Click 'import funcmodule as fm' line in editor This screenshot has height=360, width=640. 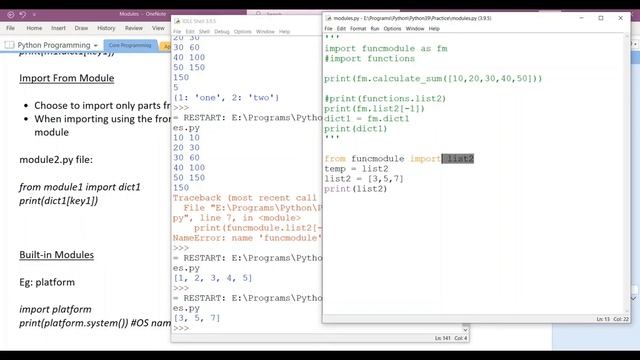[x=386, y=49]
